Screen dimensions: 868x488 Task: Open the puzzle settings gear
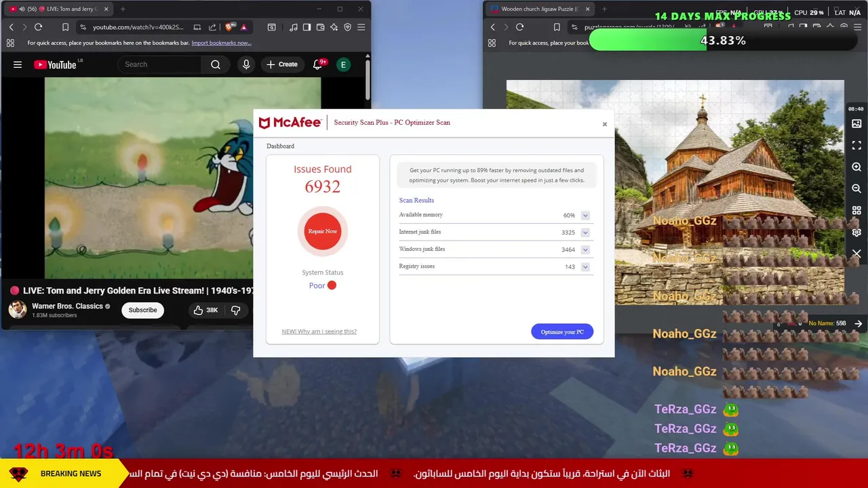coord(856,232)
